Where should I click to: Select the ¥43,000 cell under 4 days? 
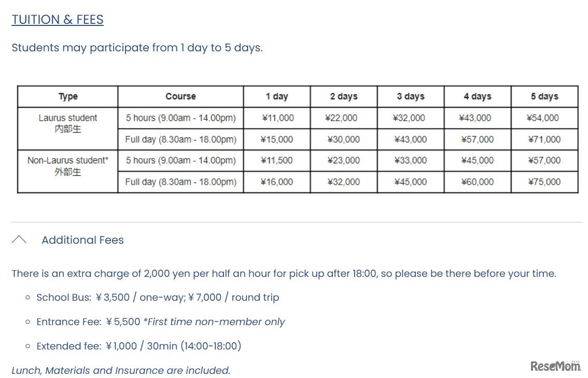point(478,118)
